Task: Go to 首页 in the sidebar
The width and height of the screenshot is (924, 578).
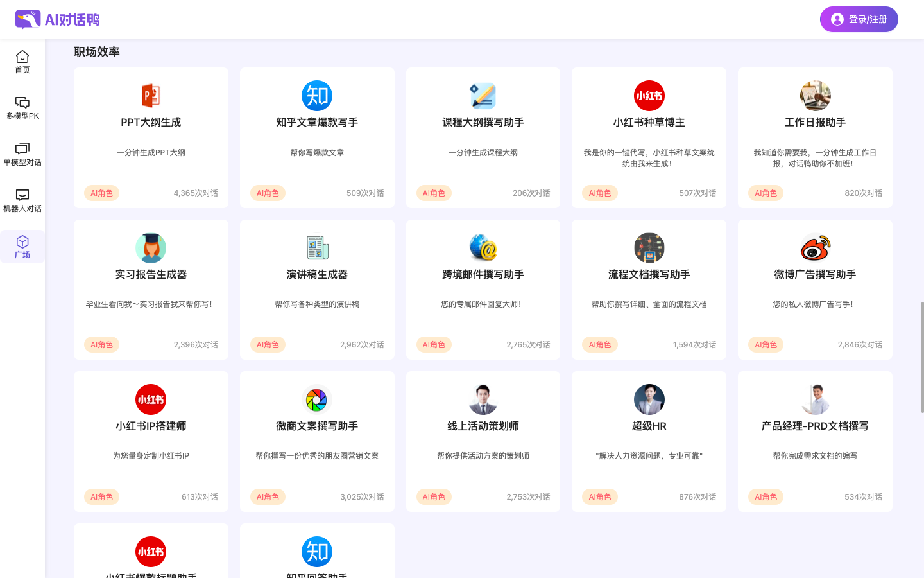Action: coord(22,62)
